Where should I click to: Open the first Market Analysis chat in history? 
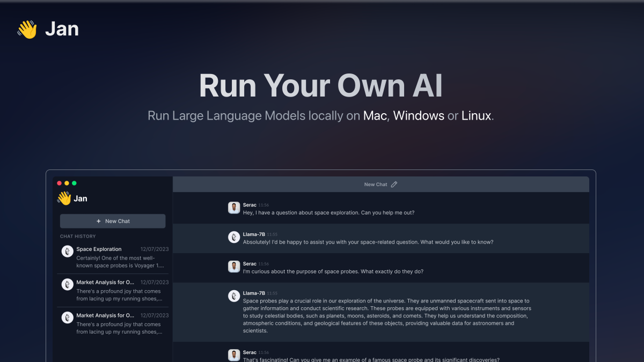pyautogui.click(x=114, y=290)
